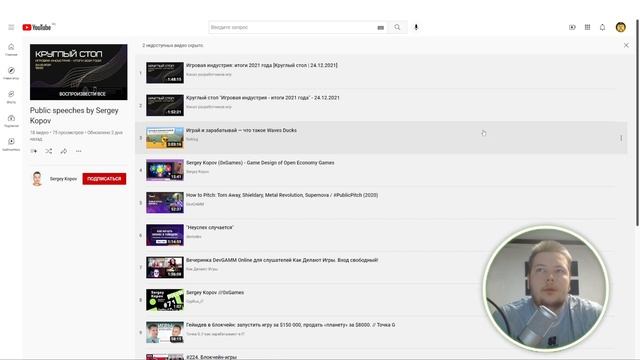Open title Sergey Kopov //0xGames
The width and height of the screenshot is (640, 360).
[x=215, y=293]
